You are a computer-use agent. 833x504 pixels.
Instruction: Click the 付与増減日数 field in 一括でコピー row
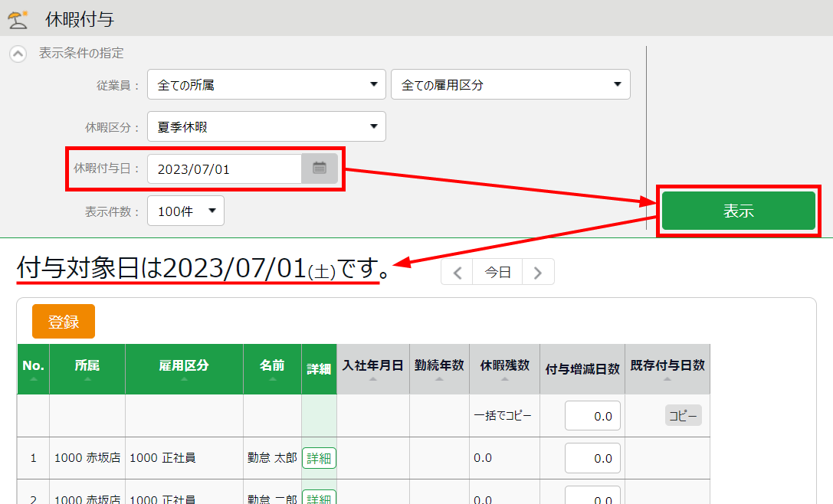click(592, 416)
